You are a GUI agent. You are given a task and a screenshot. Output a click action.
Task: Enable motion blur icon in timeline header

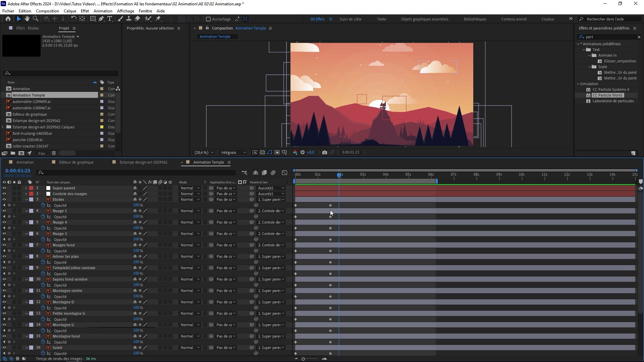point(273,173)
